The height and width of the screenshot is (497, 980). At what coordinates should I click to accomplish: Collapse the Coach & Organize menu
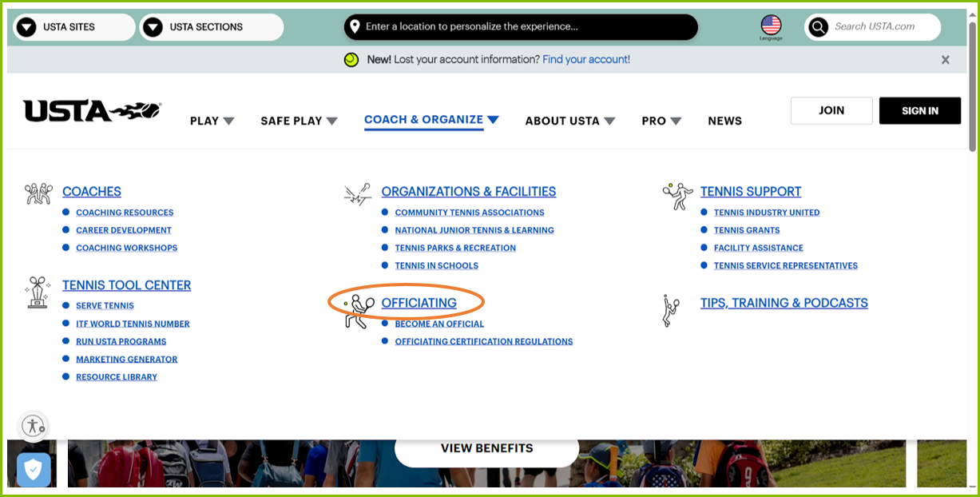(431, 120)
